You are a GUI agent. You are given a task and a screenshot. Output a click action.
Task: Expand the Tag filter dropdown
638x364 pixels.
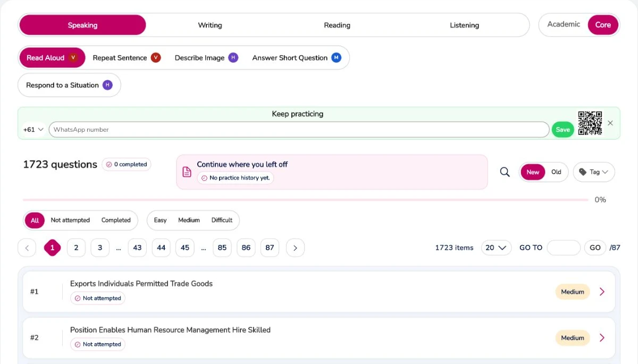pos(594,172)
